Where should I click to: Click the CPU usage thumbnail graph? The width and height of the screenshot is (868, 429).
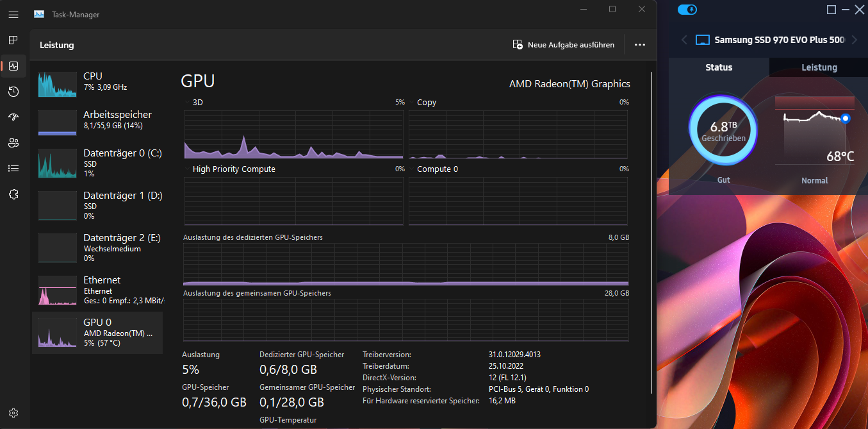58,84
